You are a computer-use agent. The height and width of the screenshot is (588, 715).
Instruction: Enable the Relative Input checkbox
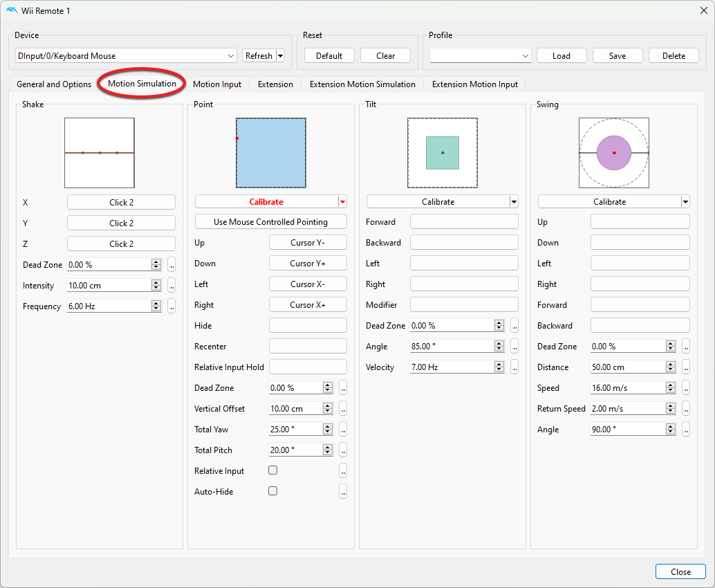[273, 470]
